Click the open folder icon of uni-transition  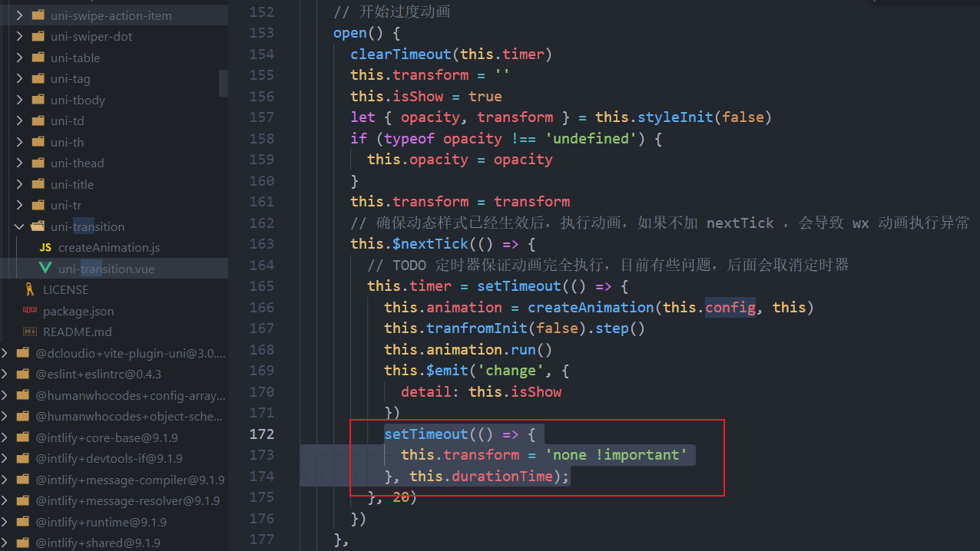38,226
